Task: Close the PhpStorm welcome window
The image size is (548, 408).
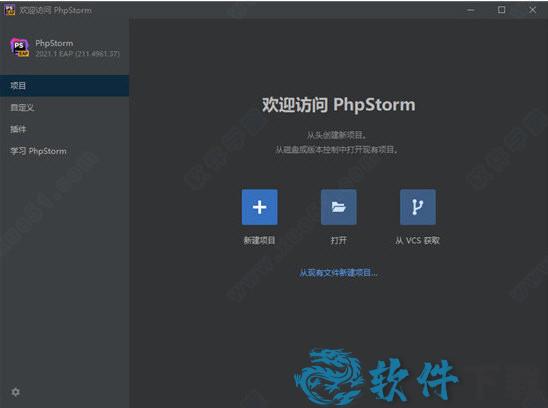Action: click(532, 10)
